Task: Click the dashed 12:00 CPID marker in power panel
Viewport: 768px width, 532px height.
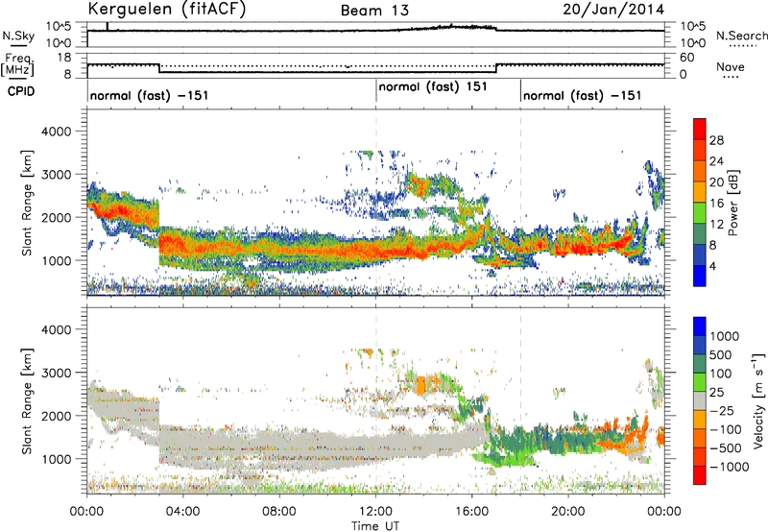Action: (x=376, y=202)
